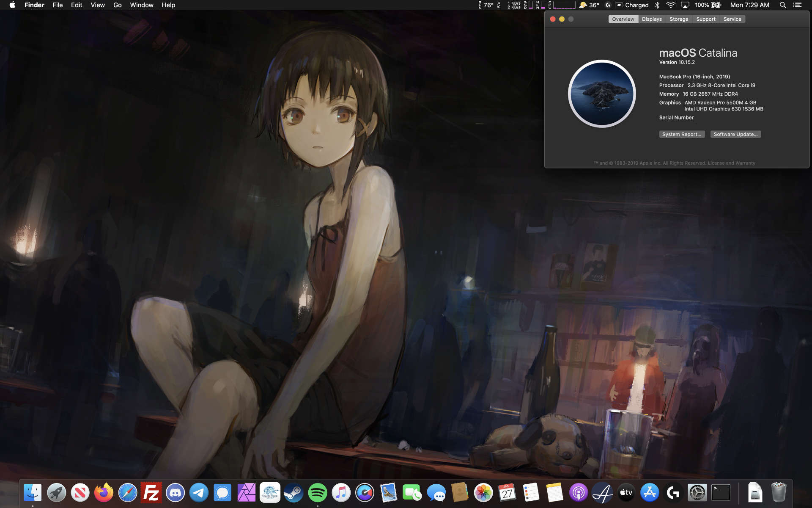812x508 pixels.
Task: Open Logitech G HUB from dock
Action: pos(673,493)
